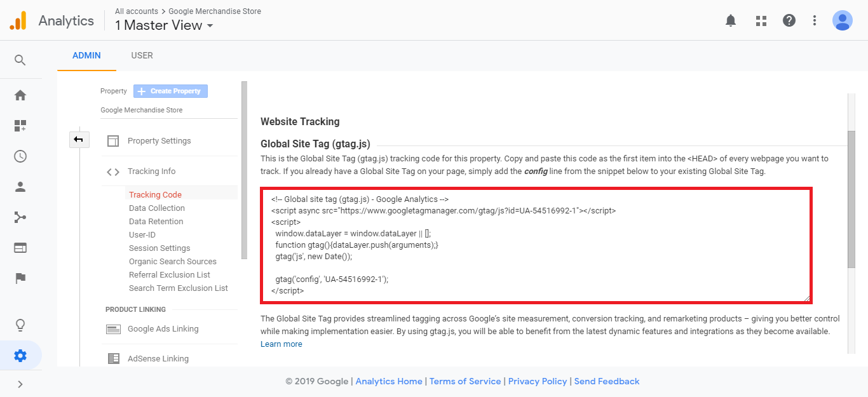
Task: Collapse the Tracking Info section
Action: click(151, 172)
